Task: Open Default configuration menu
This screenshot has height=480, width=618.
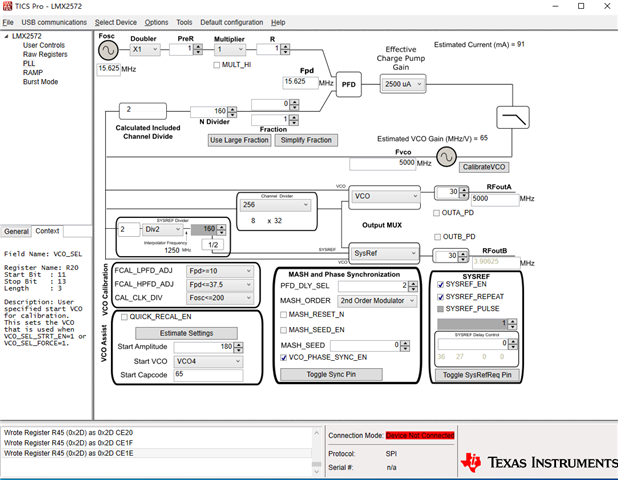Action: pos(231,22)
